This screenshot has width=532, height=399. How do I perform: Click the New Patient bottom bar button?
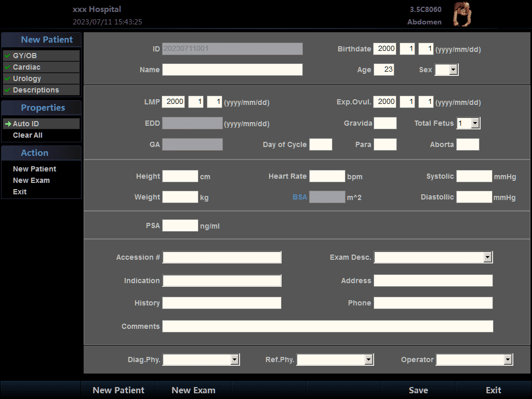pos(118,390)
